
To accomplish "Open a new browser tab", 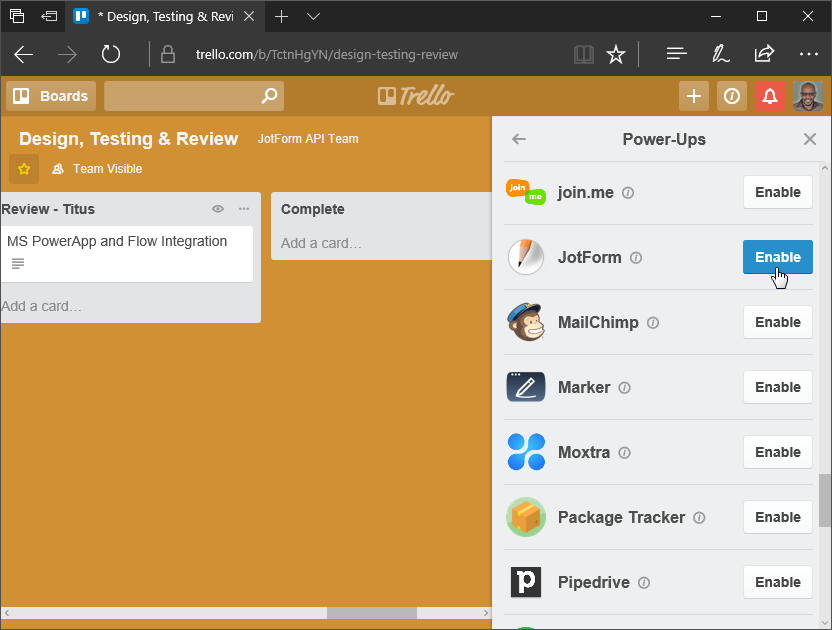I will (281, 16).
